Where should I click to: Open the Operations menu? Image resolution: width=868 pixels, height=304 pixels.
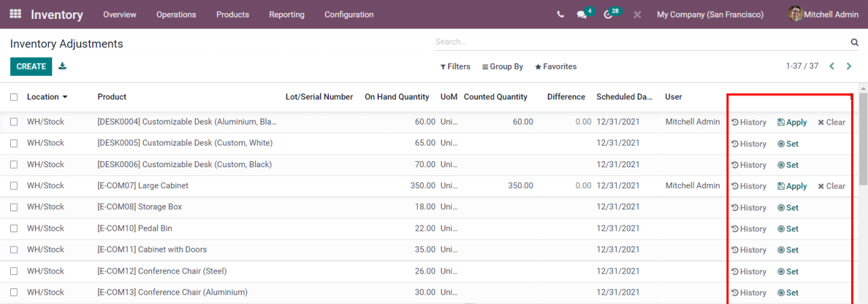[x=176, y=14]
